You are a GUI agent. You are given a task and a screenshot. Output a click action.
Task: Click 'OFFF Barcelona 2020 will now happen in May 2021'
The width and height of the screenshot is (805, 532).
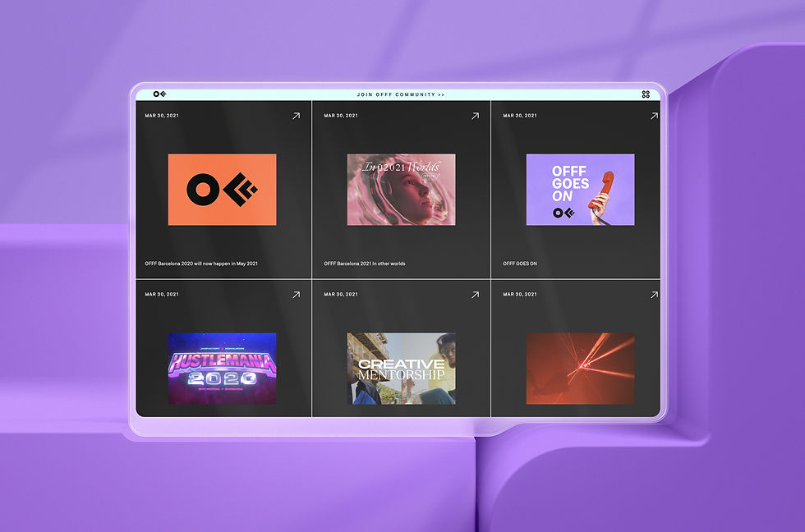[201, 264]
